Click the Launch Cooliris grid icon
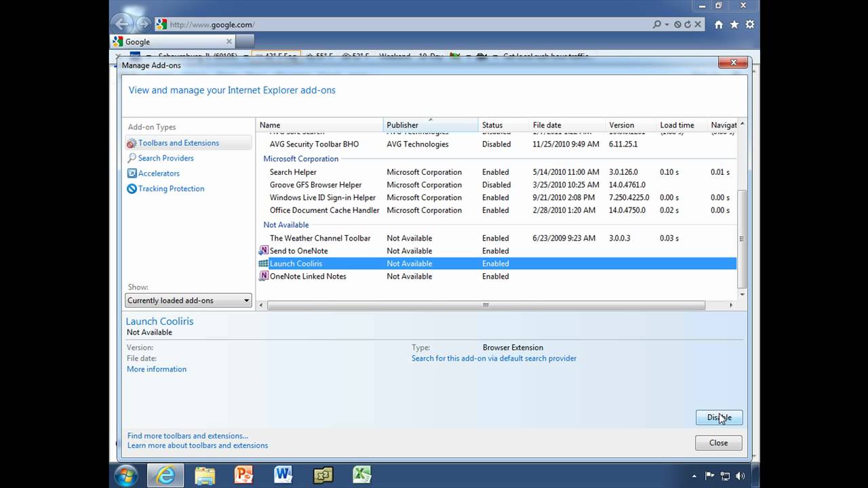The width and height of the screenshot is (868, 488). click(264, 264)
